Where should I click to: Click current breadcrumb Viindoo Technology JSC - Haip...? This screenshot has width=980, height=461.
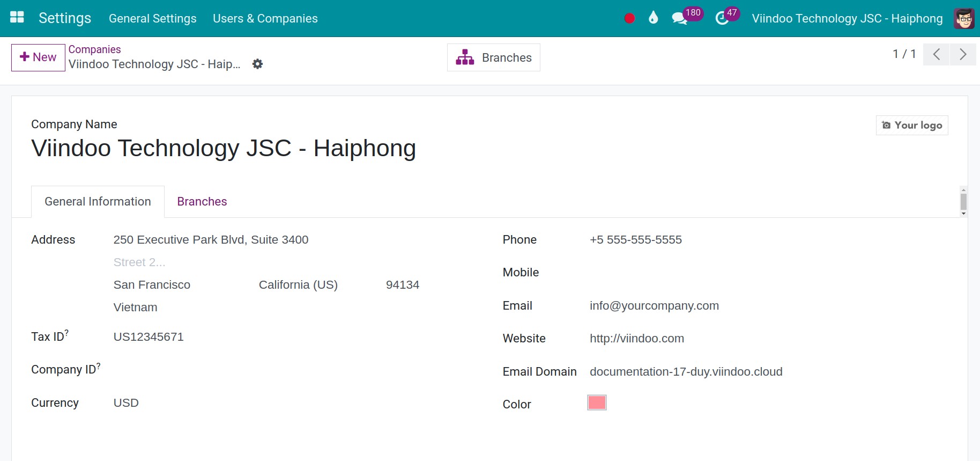[154, 64]
